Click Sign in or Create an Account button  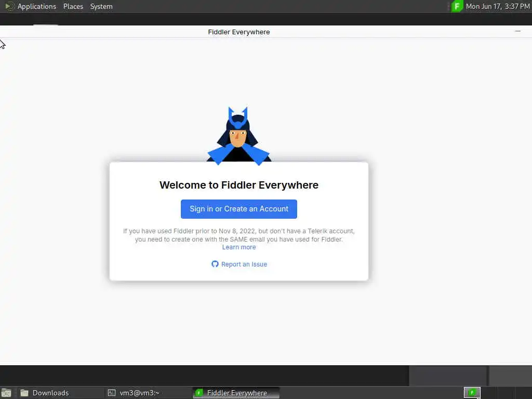239,209
